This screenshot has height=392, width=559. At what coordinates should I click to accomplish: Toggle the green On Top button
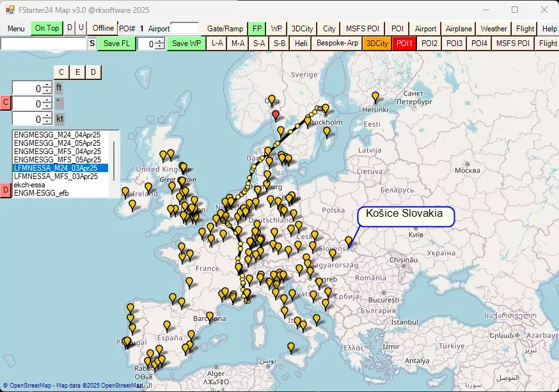tap(47, 28)
